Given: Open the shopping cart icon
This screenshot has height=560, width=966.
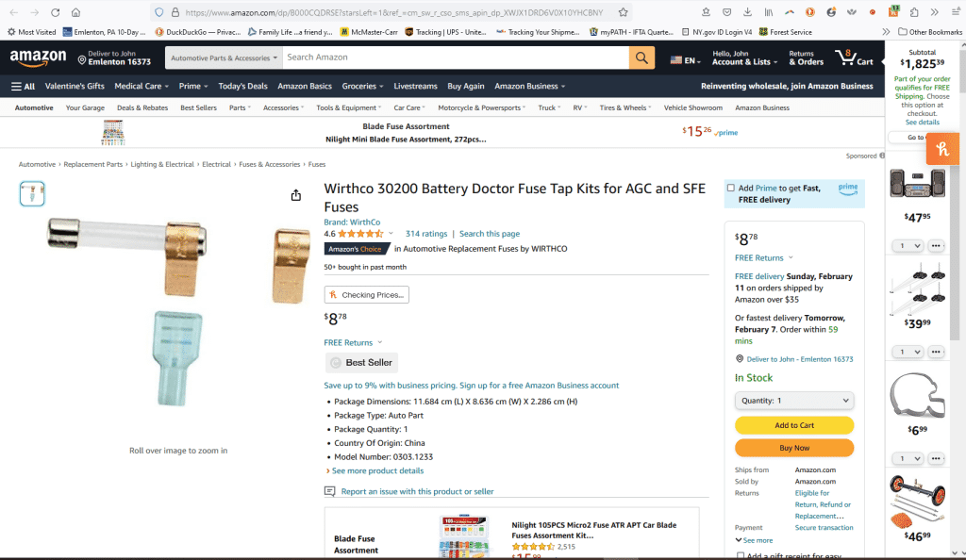Looking at the screenshot, I should point(854,58).
